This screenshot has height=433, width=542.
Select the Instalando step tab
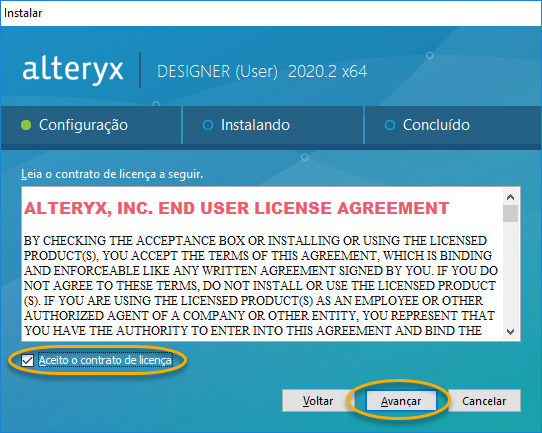tap(273, 125)
